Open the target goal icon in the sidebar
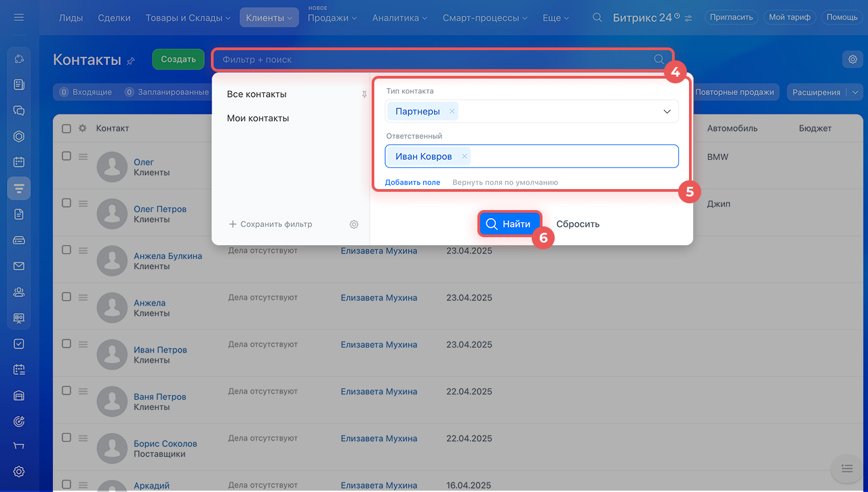The image size is (868, 492). click(19, 422)
